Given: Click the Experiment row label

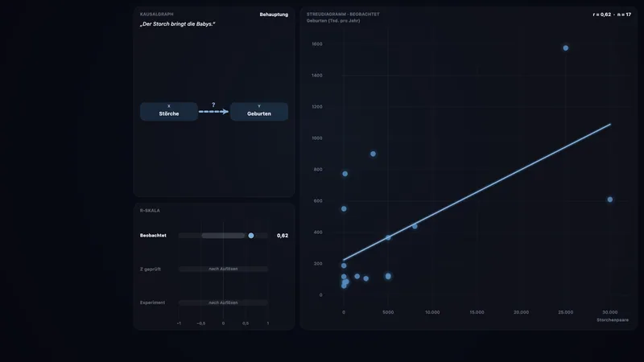Looking at the screenshot, I should point(152,302).
